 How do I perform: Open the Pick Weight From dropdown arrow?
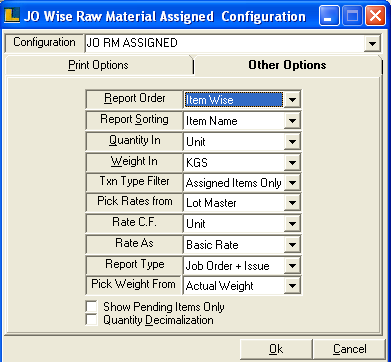(x=292, y=286)
